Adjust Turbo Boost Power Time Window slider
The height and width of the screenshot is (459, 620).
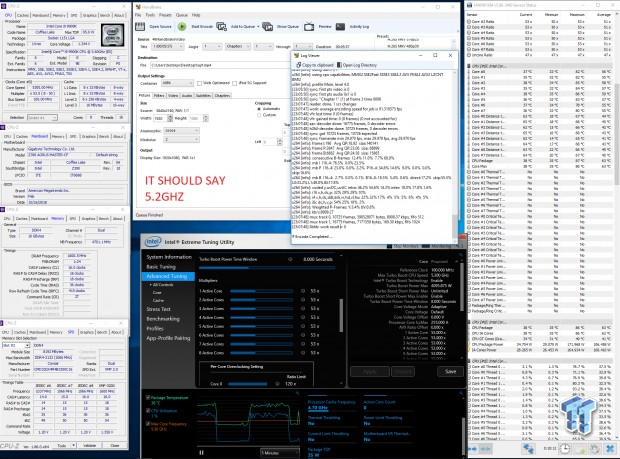(267, 268)
